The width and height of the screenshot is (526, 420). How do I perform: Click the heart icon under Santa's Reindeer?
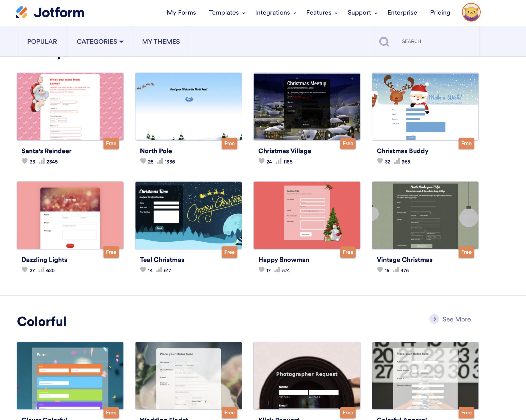[x=25, y=161]
